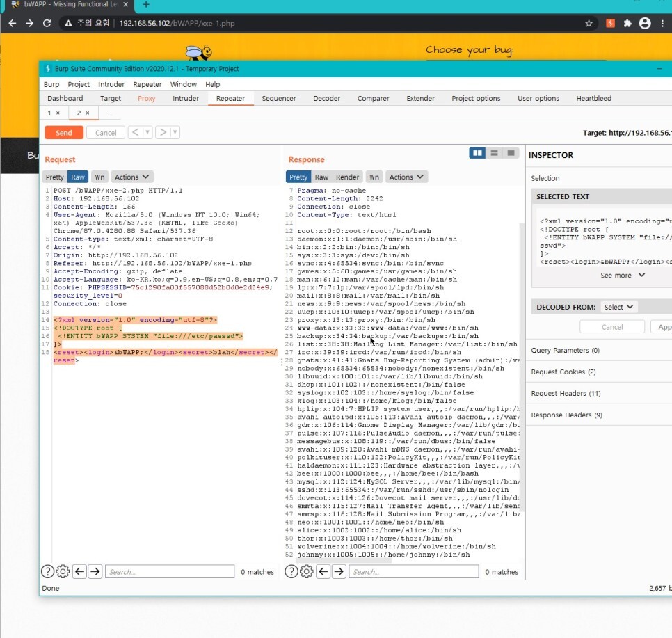Open response search settings gear
Image resolution: width=672 pixels, height=638 pixels.
pyautogui.click(x=306, y=571)
